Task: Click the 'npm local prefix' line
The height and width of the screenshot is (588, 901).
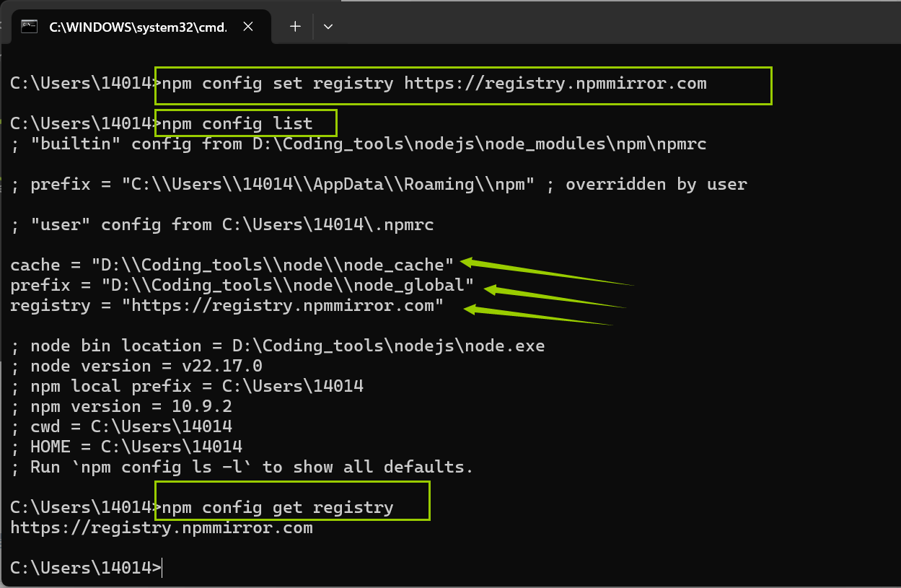Action: coord(187,386)
